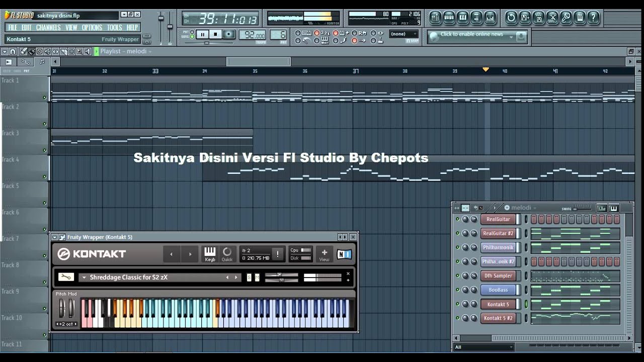Mute the BooBass channel green LED

[457, 290]
